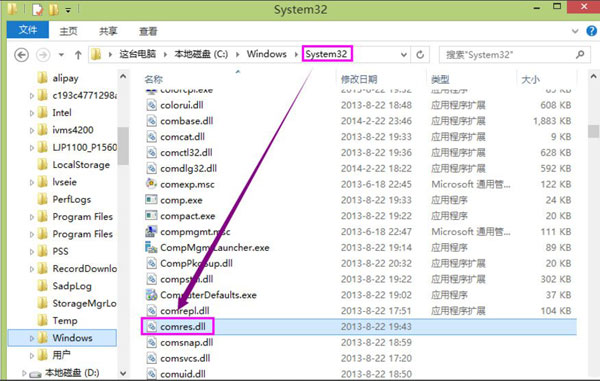Screen dimensions: 600x381
Task: Refresh the System32 folder view
Action: 420,55
